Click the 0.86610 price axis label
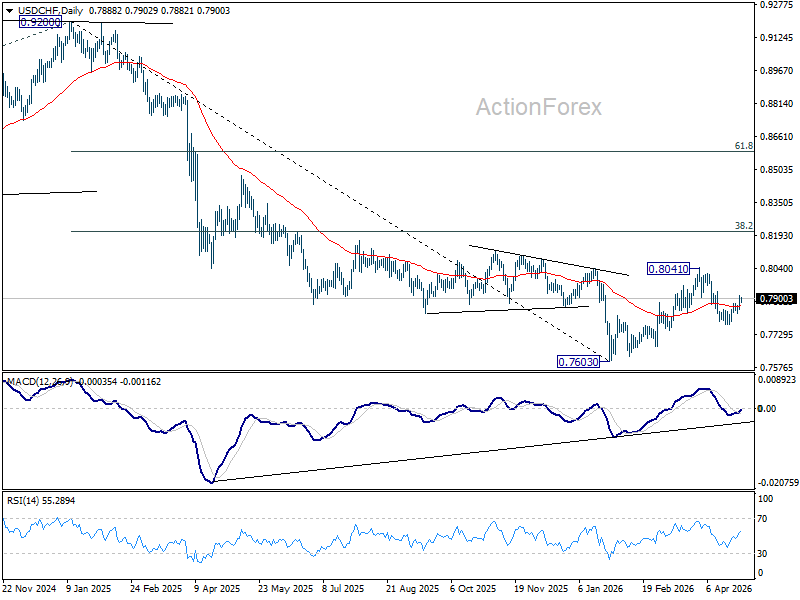This screenshot has height=600, width=800. point(776,137)
